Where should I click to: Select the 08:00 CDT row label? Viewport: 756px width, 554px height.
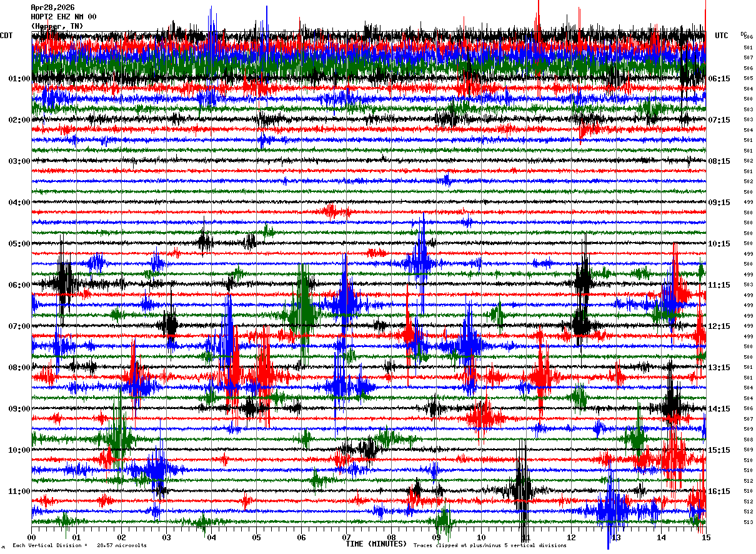pos(19,368)
